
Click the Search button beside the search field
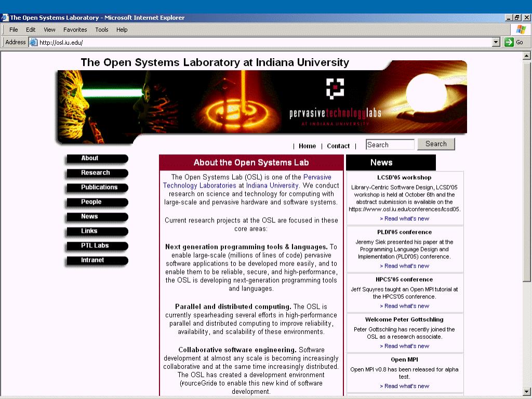[x=436, y=144]
